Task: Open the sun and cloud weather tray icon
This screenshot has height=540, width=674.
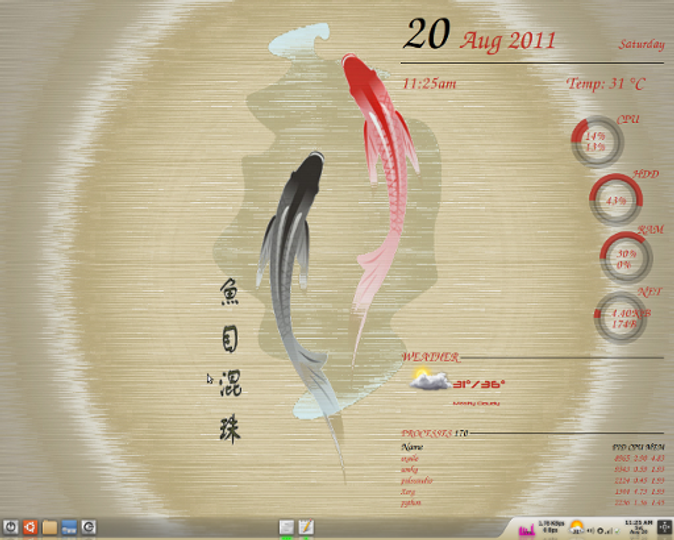Action: [x=576, y=527]
